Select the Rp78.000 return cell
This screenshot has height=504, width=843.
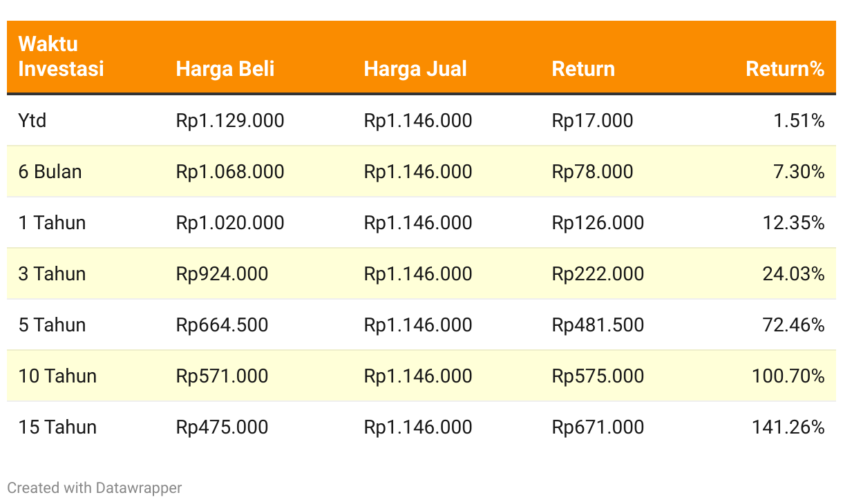(x=592, y=172)
